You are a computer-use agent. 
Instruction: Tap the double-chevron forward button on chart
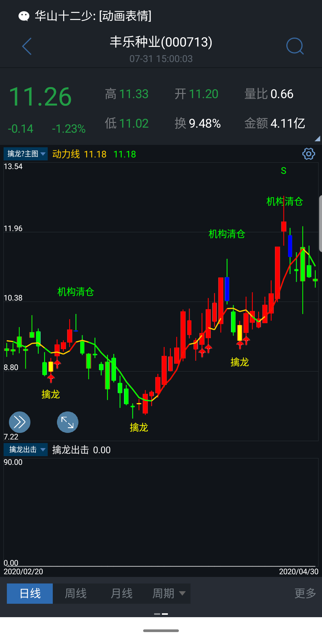click(20, 422)
